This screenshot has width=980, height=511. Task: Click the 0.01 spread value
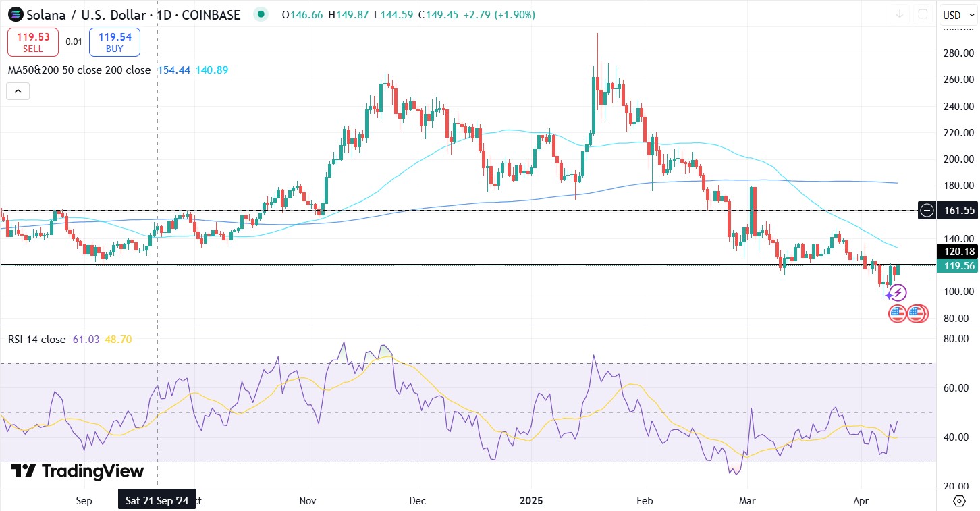pyautogui.click(x=74, y=42)
